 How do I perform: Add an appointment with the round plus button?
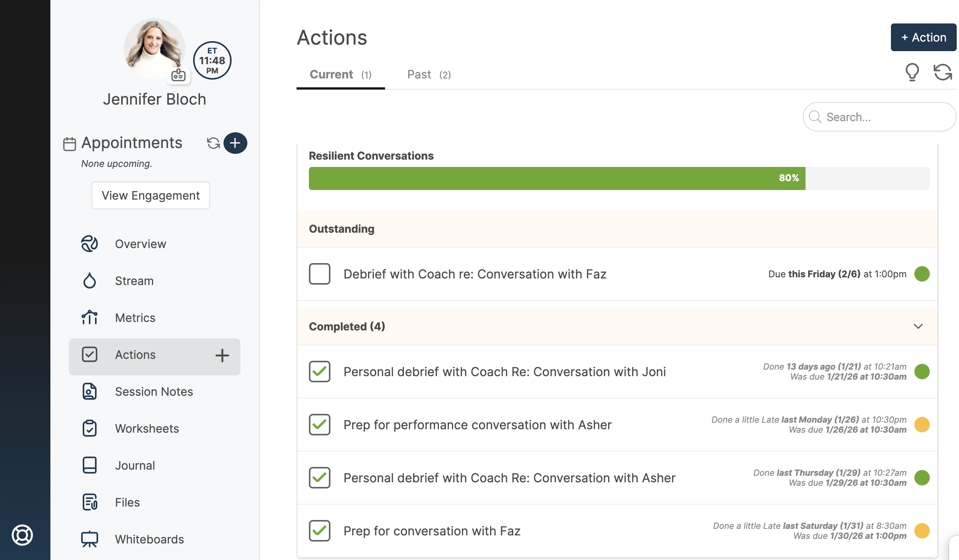(235, 143)
